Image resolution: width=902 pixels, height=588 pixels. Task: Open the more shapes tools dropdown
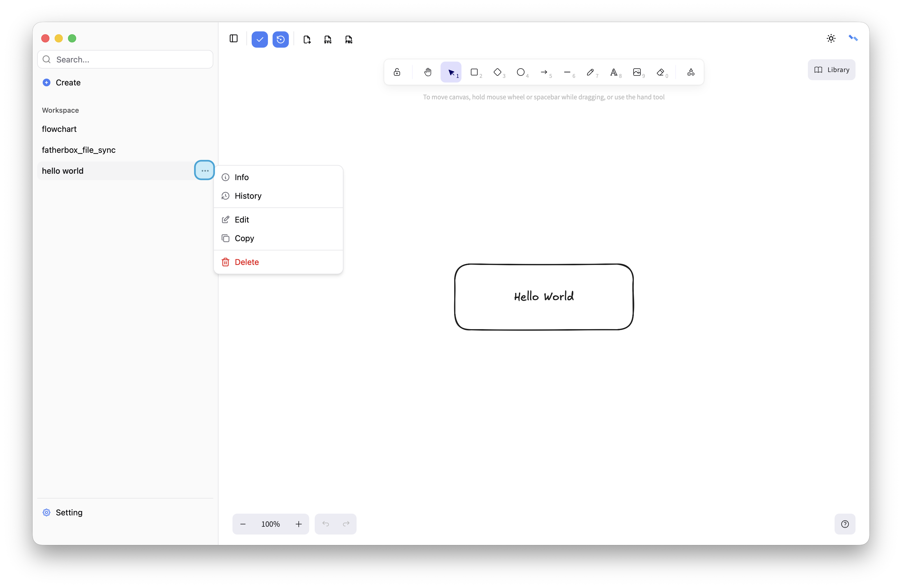coord(690,72)
